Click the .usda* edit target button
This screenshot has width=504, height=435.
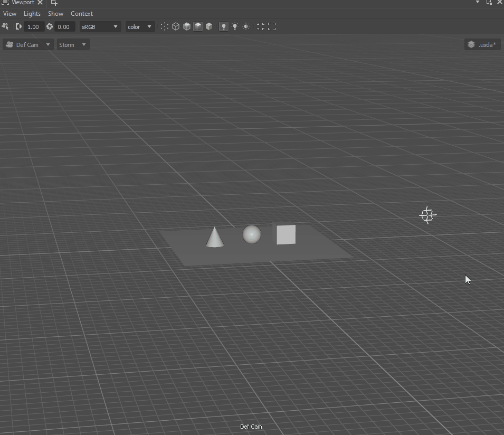[482, 45]
